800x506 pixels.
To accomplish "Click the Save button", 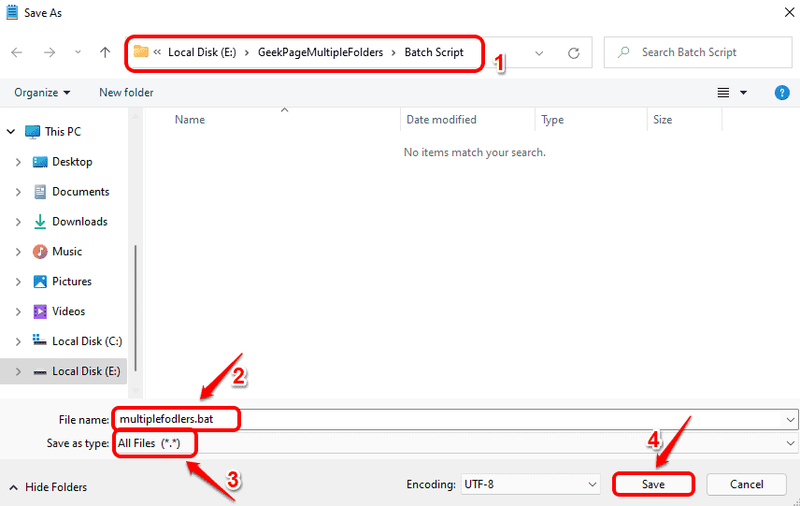I will click(653, 484).
